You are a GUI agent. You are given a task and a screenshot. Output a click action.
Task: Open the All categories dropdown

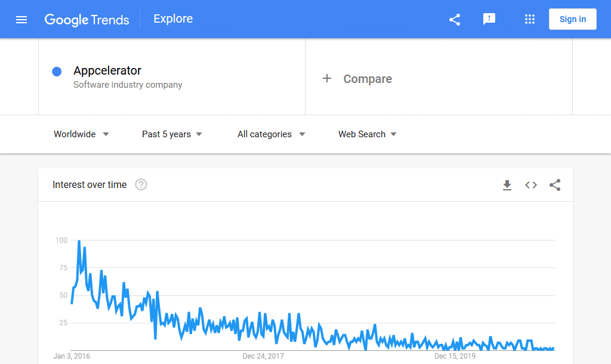coord(271,134)
